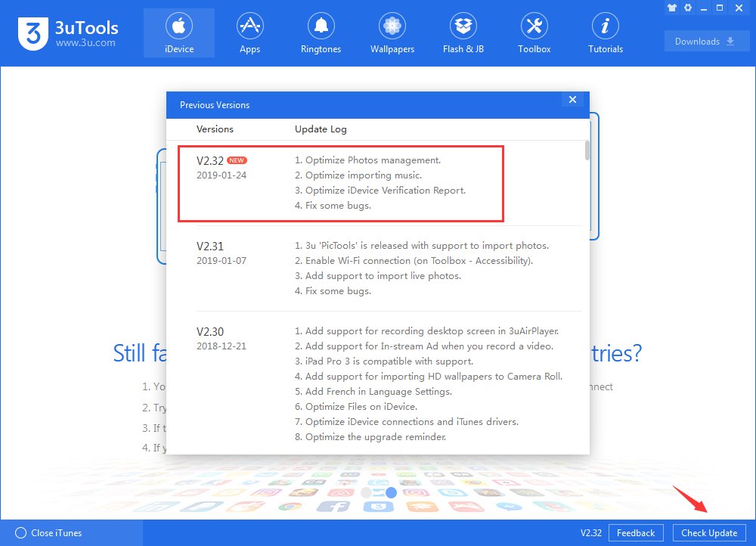Click the Versions column header
The width and height of the screenshot is (756, 546).
pyautogui.click(x=215, y=129)
